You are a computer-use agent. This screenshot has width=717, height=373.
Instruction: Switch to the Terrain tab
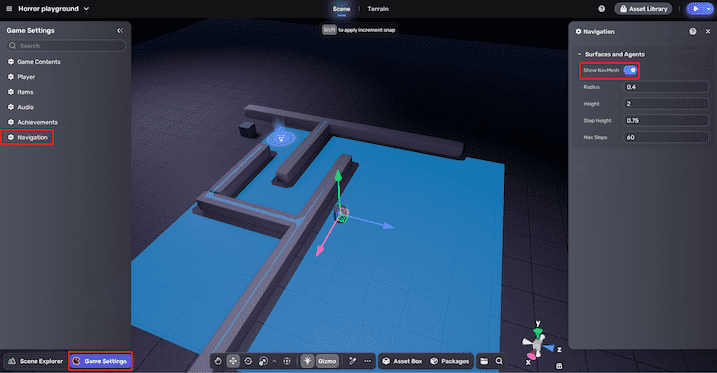(378, 9)
